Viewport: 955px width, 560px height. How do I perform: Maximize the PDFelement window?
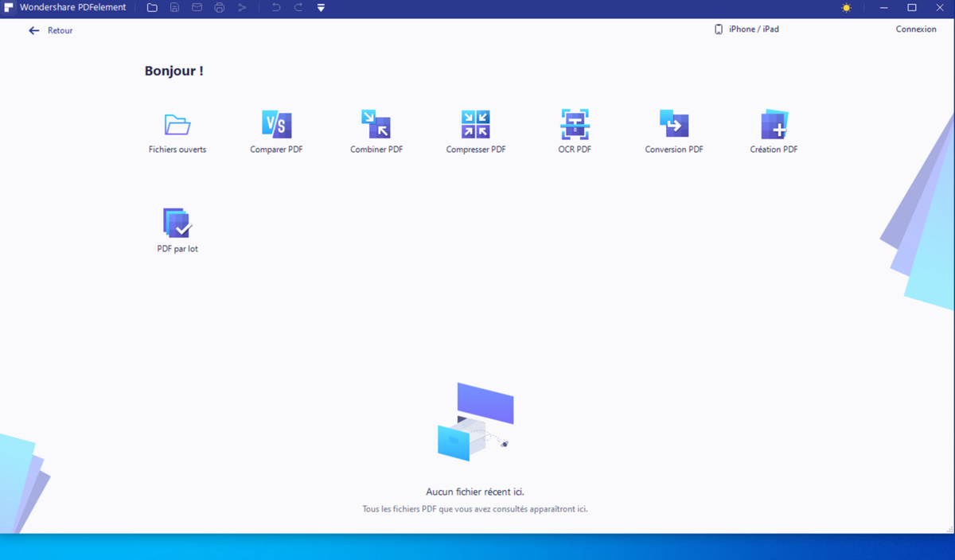912,8
